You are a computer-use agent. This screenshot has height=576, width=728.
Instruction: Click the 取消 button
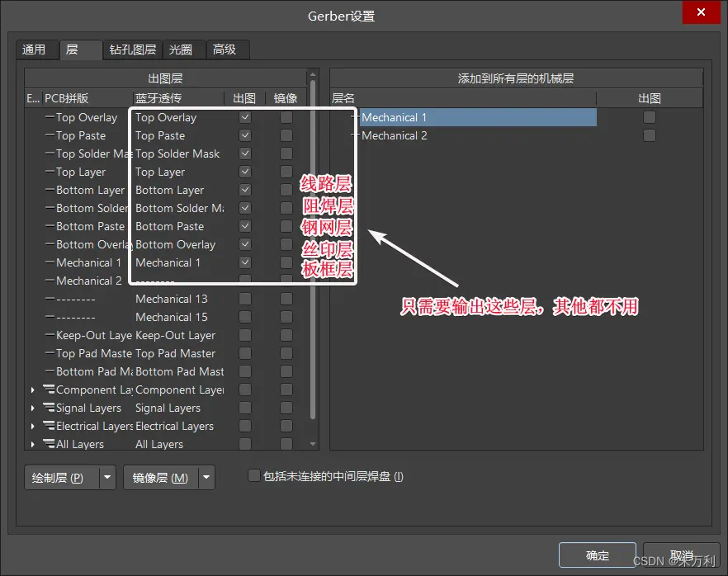click(682, 555)
